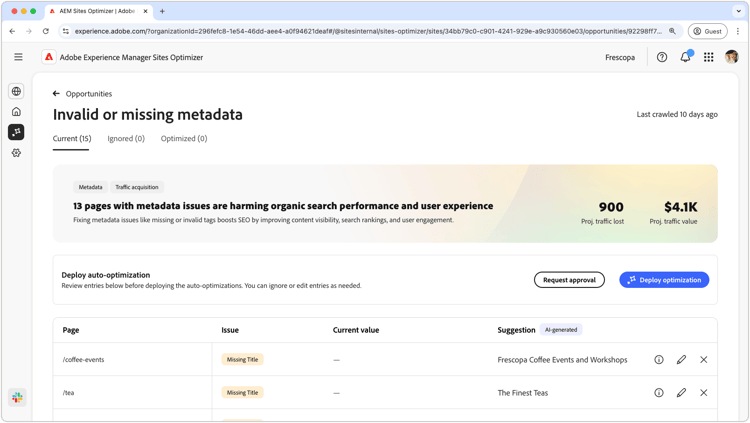Open the hamburger navigation menu
Viewport: 750px width, 423px height.
pos(18,57)
